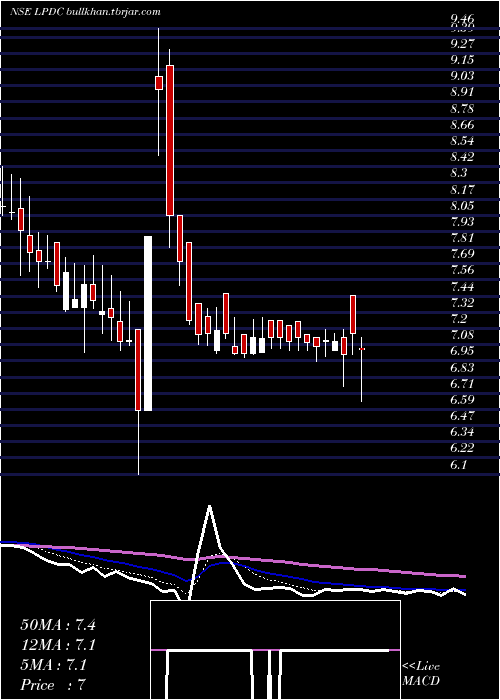
Task: Click the 7.2 price level label
Action: click(x=459, y=319)
